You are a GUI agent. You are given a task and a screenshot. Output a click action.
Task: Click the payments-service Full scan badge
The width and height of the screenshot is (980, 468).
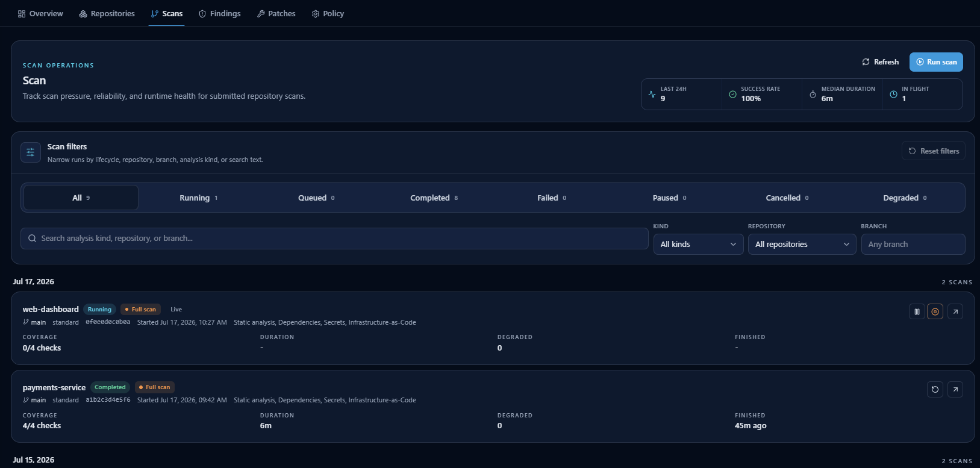(154, 387)
